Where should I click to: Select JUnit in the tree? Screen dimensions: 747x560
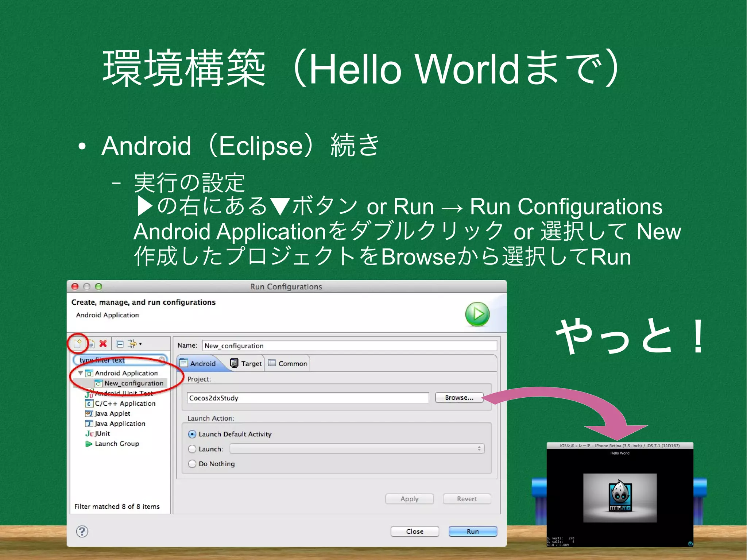[x=102, y=433]
